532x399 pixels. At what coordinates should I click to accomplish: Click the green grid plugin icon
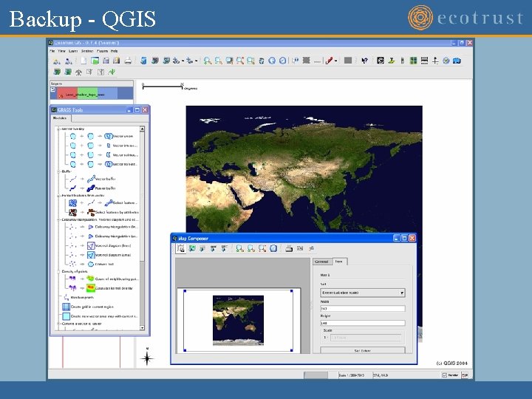click(x=413, y=61)
